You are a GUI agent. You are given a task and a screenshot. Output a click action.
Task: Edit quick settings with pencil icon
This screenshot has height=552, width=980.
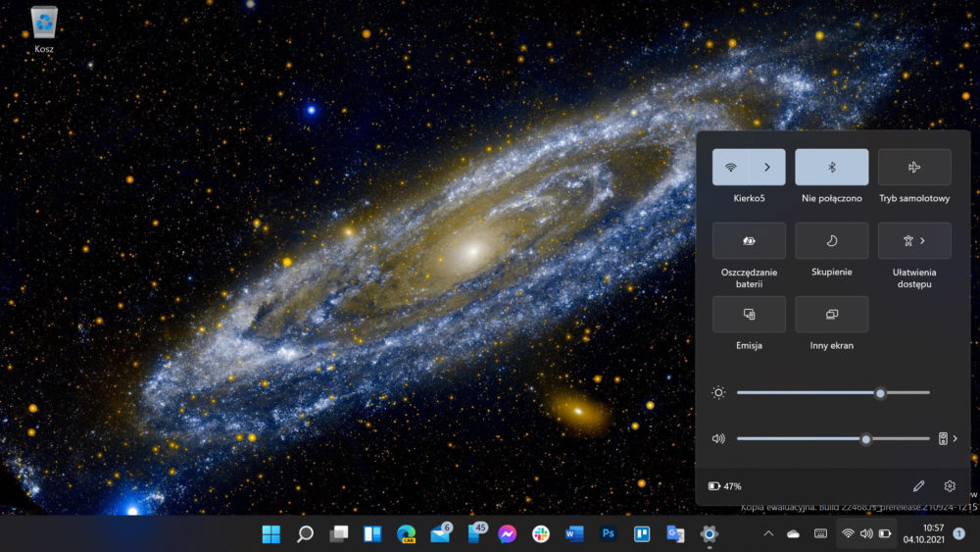tap(918, 486)
